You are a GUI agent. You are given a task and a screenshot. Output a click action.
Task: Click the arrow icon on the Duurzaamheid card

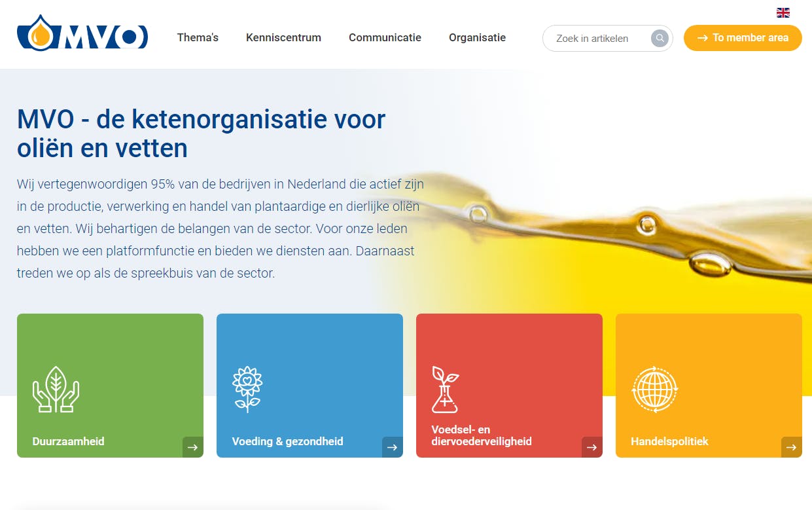click(192, 447)
